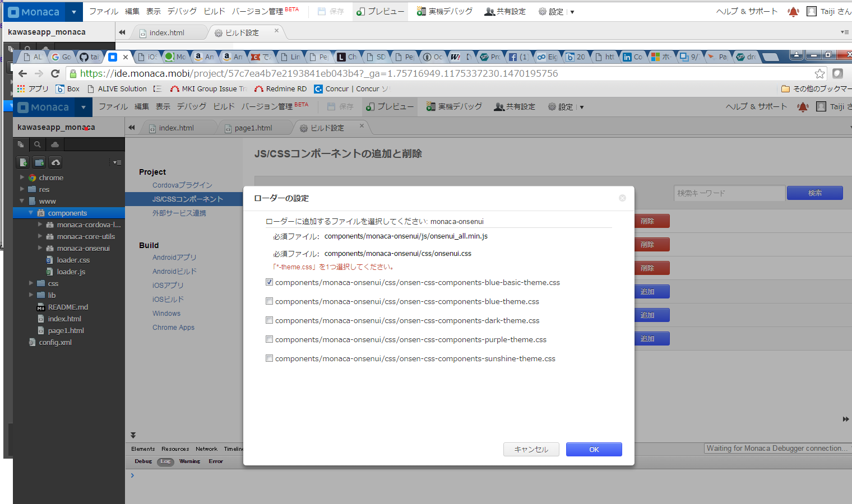This screenshot has height=504, width=852.
Task: Open the file tree options menu icon
Action: 116,162
